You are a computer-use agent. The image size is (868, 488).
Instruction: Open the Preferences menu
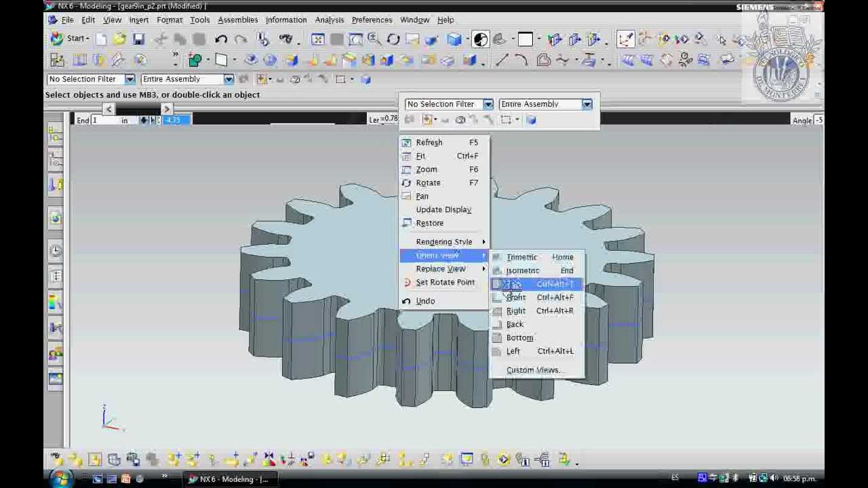[x=372, y=20]
